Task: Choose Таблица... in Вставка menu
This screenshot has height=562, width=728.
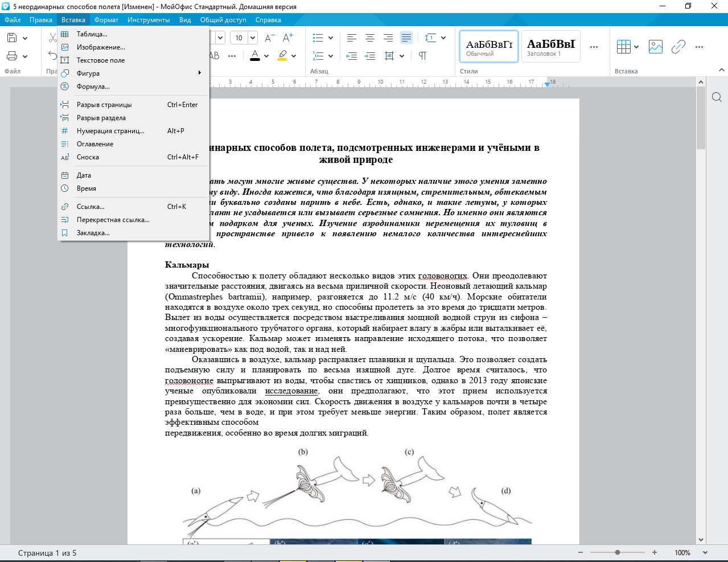Action: click(133, 34)
